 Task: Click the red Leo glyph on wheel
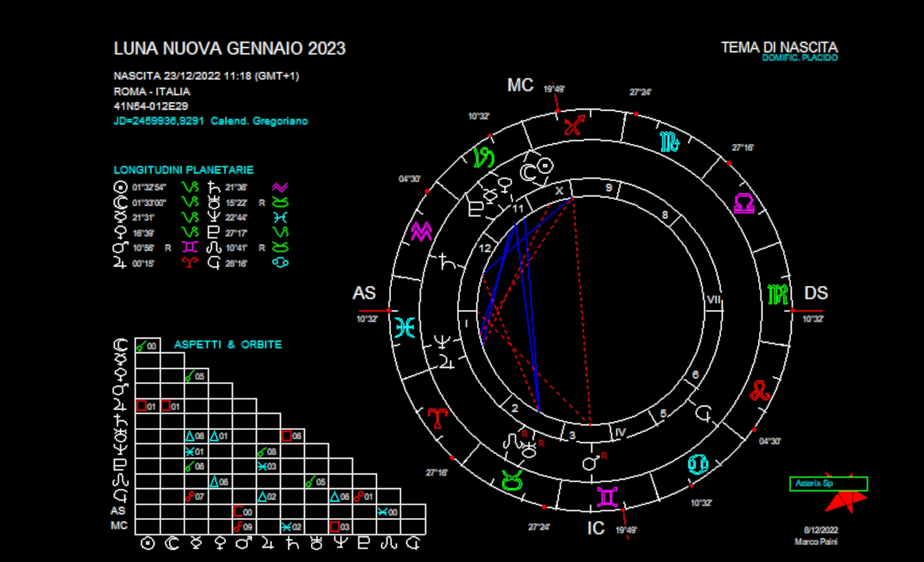coord(760,391)
